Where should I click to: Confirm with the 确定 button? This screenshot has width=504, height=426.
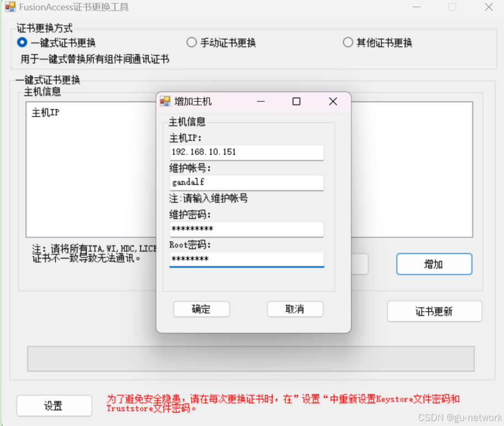tap(202, 309)
